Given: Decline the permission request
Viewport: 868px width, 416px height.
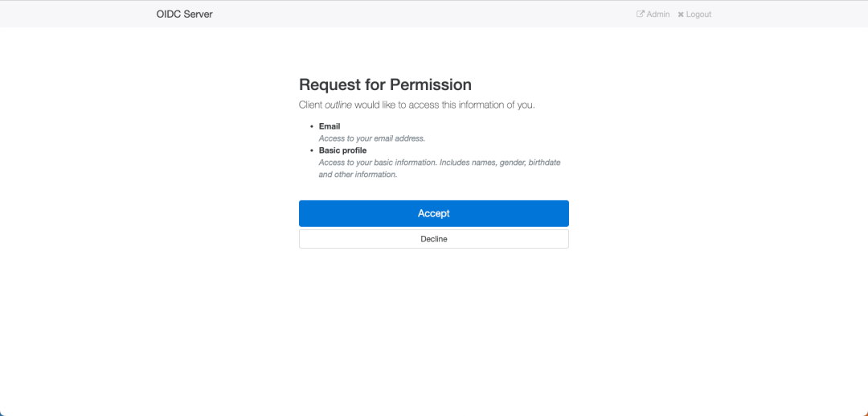Looking at the screenshot, I should point(434,239).
